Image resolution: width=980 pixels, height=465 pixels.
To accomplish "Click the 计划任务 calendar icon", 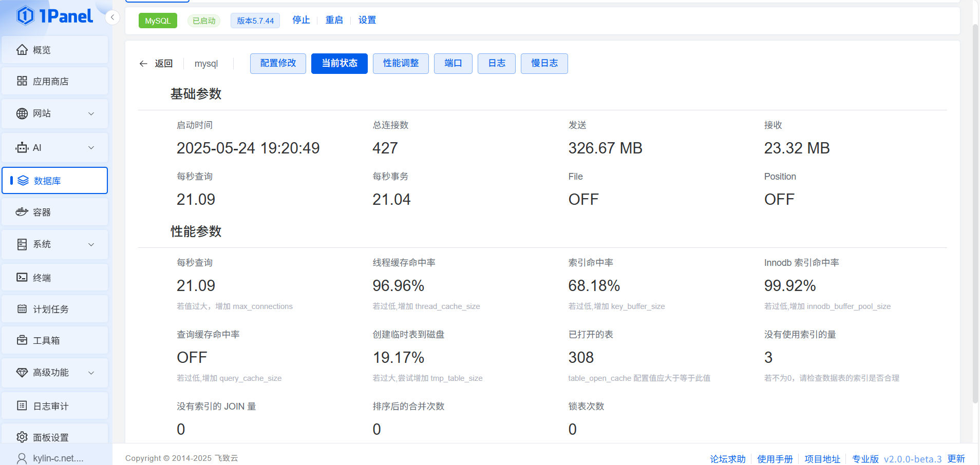I will (x=22, y=309).
